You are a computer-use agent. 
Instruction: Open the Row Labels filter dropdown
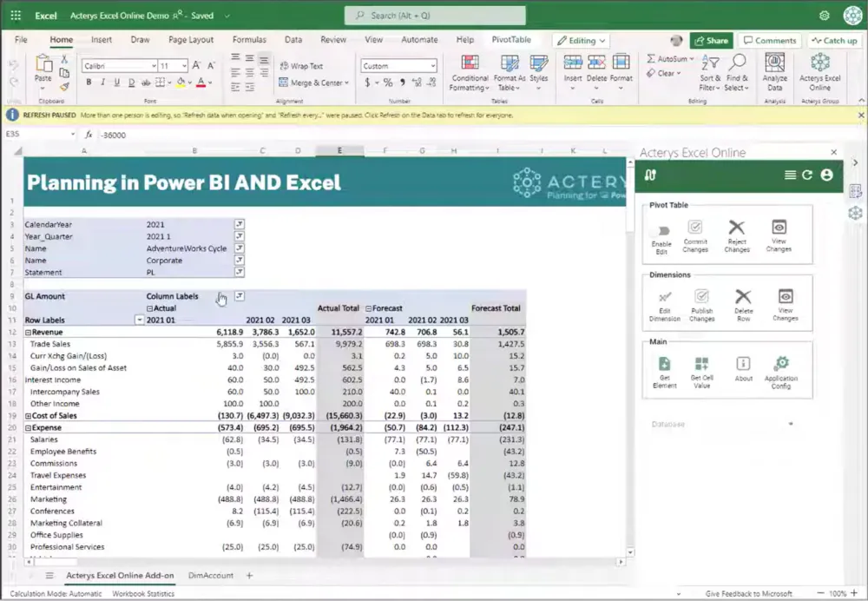click(x=139, y=320)
